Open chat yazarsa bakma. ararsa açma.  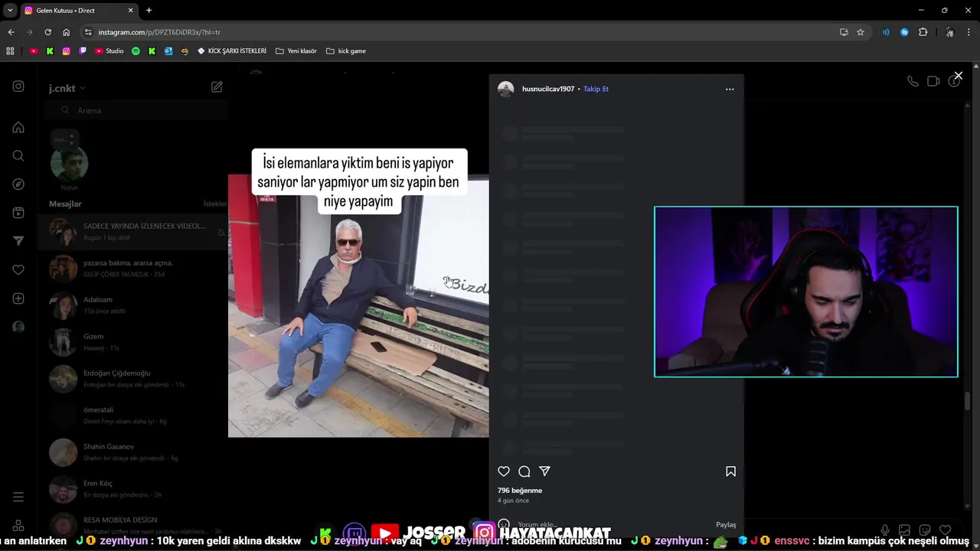point(132,268)
